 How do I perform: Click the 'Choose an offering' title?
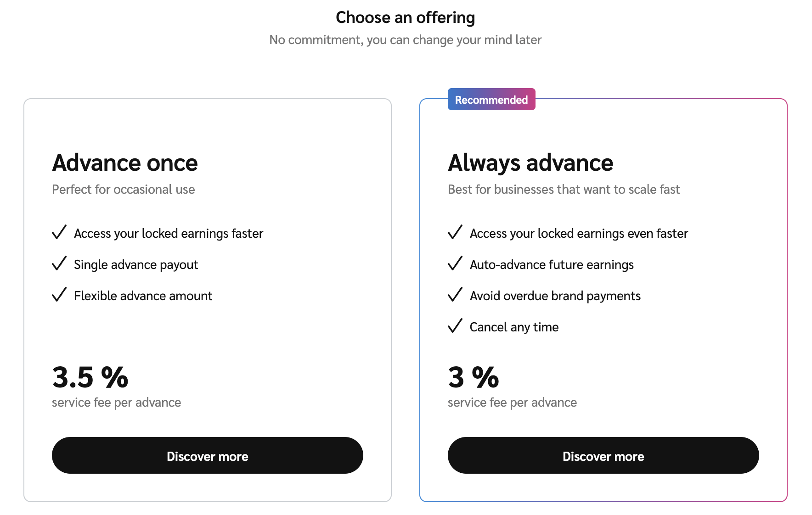pos(405,17)
